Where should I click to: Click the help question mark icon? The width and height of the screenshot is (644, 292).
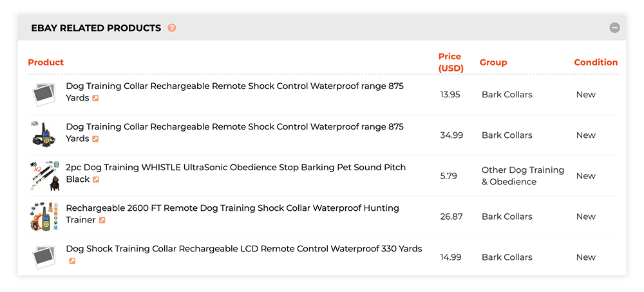pyautogui.click(x=172, y=28)
